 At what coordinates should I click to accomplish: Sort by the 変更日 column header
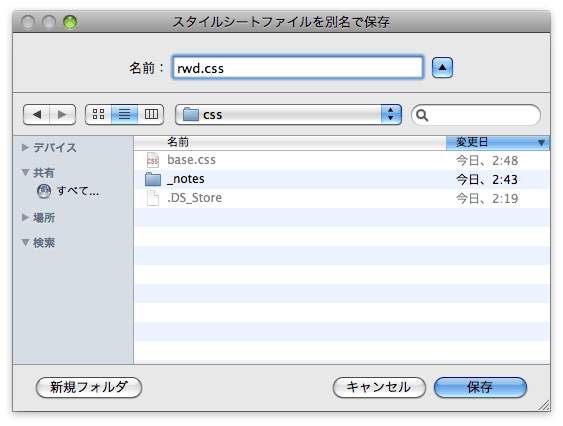tap(498, 143)
